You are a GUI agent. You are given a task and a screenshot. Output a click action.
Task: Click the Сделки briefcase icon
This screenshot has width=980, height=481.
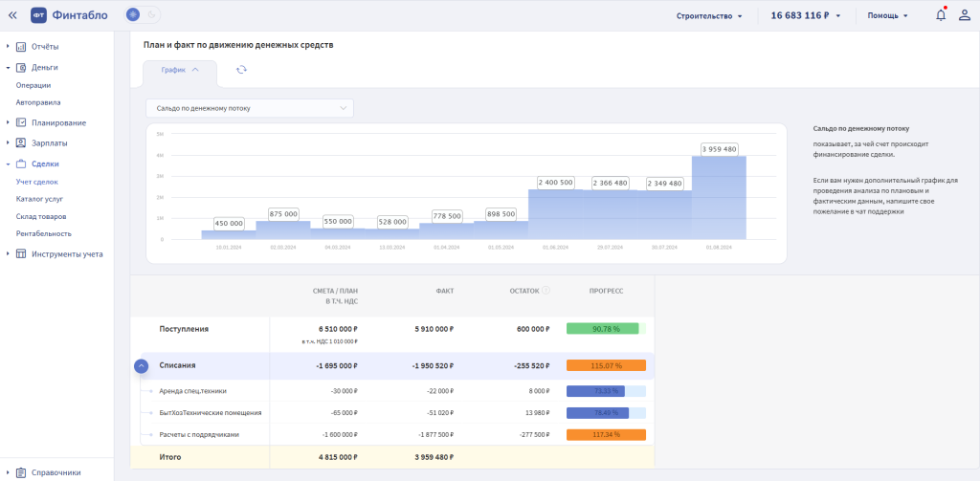point(21,164)
